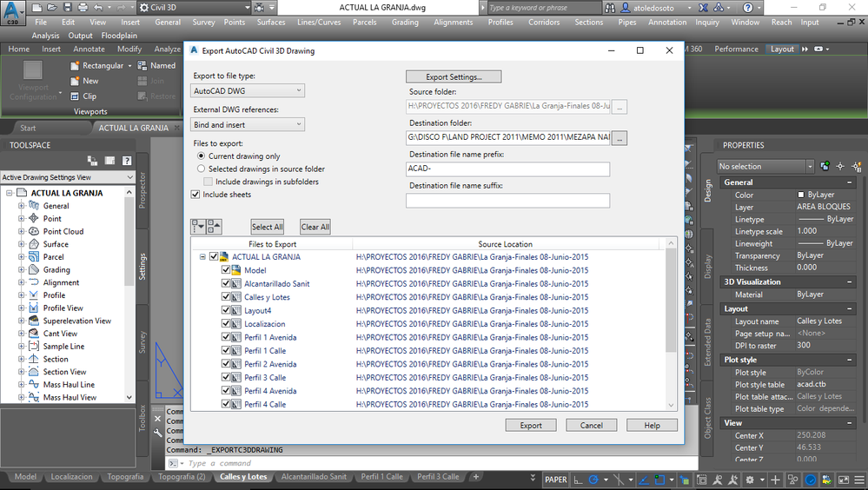Open the Corridors menu
Screen dimensions: 868x490
point(544,22)
